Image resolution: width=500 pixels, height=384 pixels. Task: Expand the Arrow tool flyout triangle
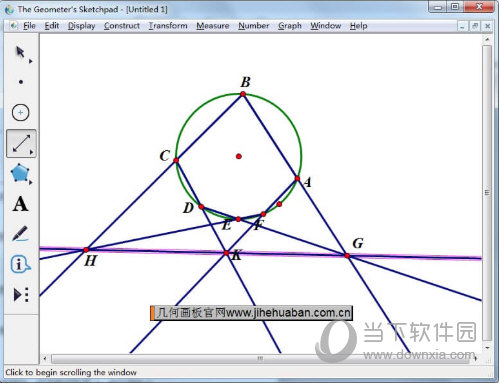(x=31, y=61)
